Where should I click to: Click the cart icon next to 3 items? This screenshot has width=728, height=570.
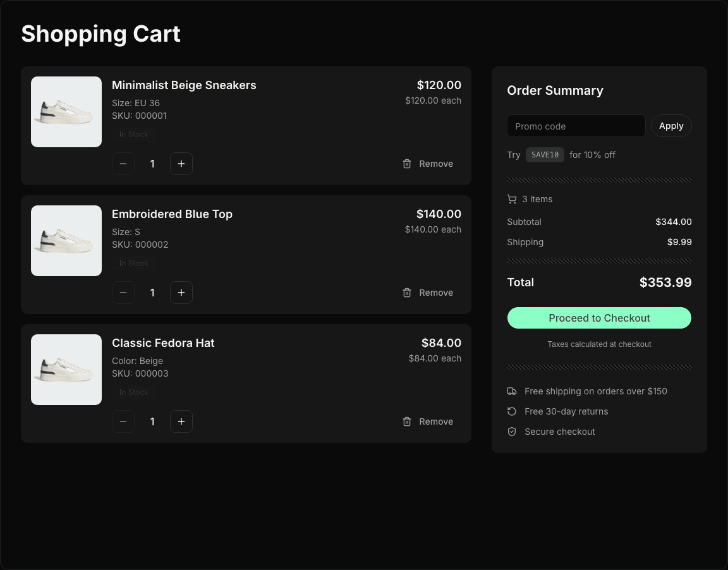(x=512, y=199)
